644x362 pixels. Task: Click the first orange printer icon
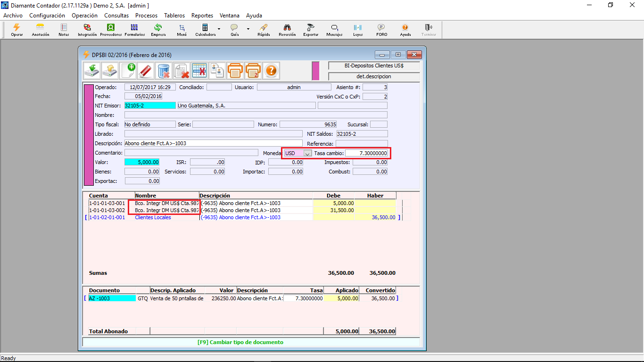click(235, 71)
